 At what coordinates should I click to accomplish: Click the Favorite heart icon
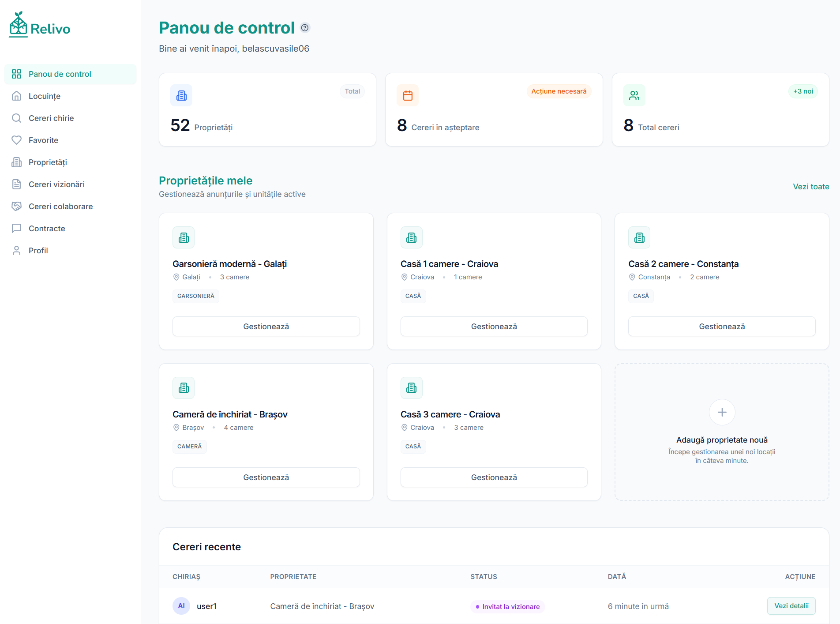(17, 140)
